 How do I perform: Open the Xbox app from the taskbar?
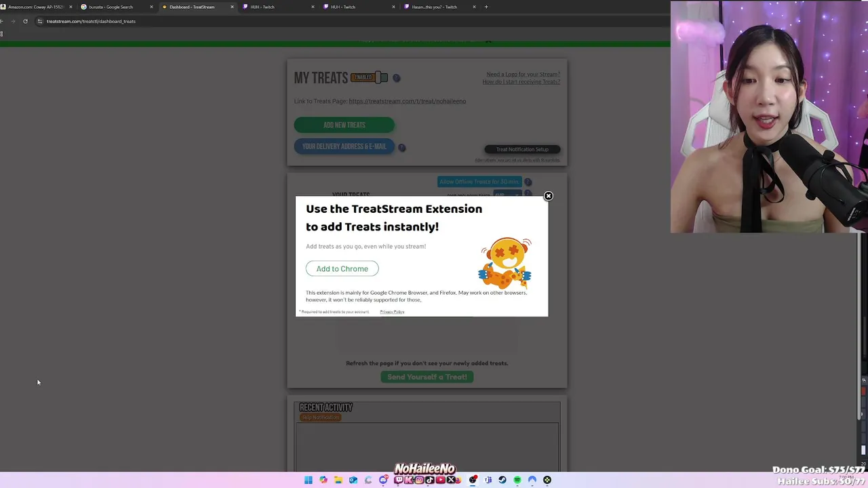(547, 480)
